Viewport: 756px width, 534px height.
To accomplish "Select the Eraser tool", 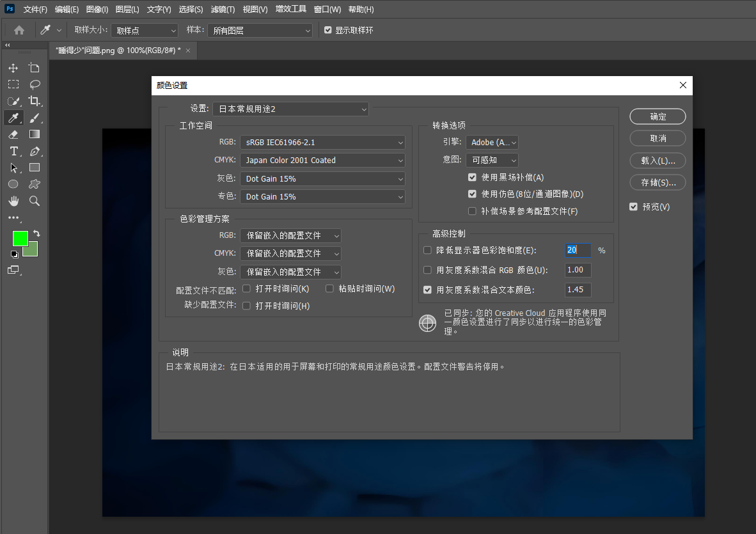I will (13, 134).
